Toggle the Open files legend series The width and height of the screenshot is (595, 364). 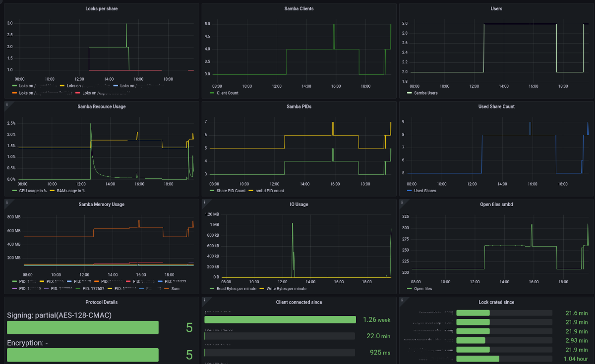423,288
